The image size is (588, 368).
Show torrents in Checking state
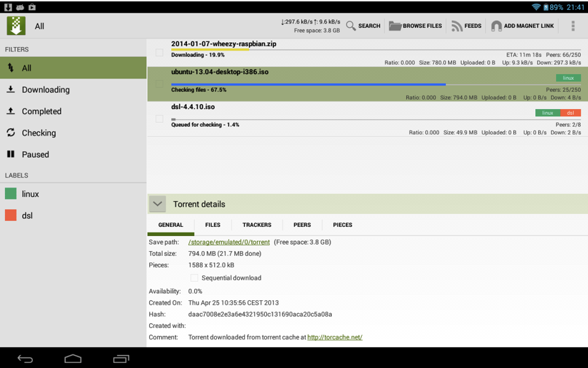[x=39, y=133]
